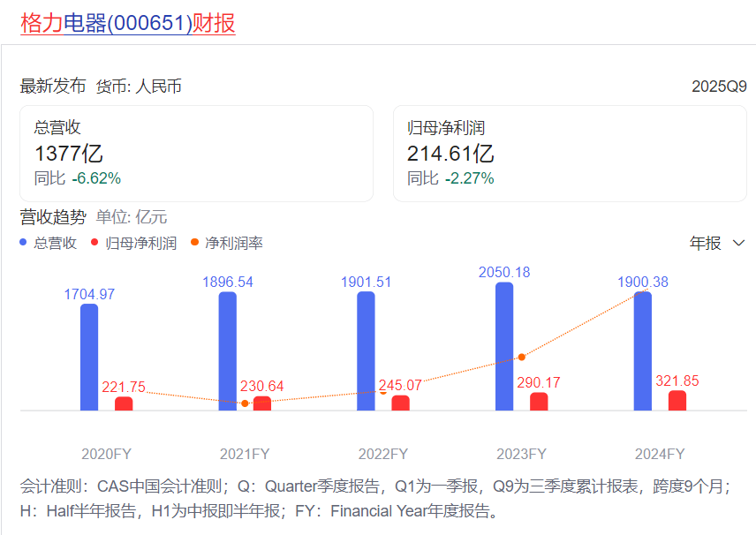
Task: Toggle 归母净利润 series in chart legend
Action: pos(140,243)
